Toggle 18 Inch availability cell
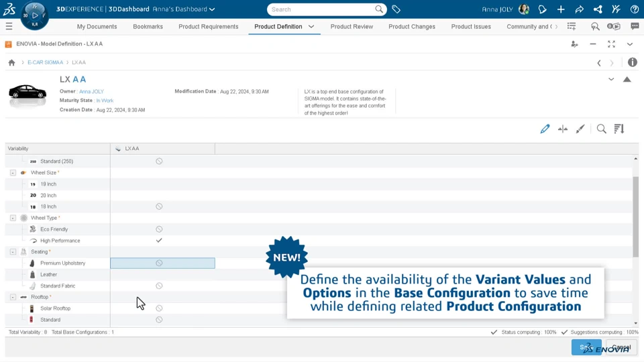Viewport: 644px width, 362px height. pos(159,206)
